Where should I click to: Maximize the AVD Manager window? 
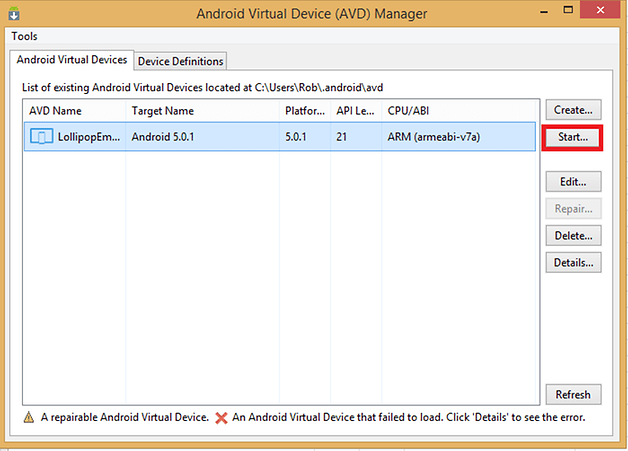pyautogui.click(x=568, y=10)
